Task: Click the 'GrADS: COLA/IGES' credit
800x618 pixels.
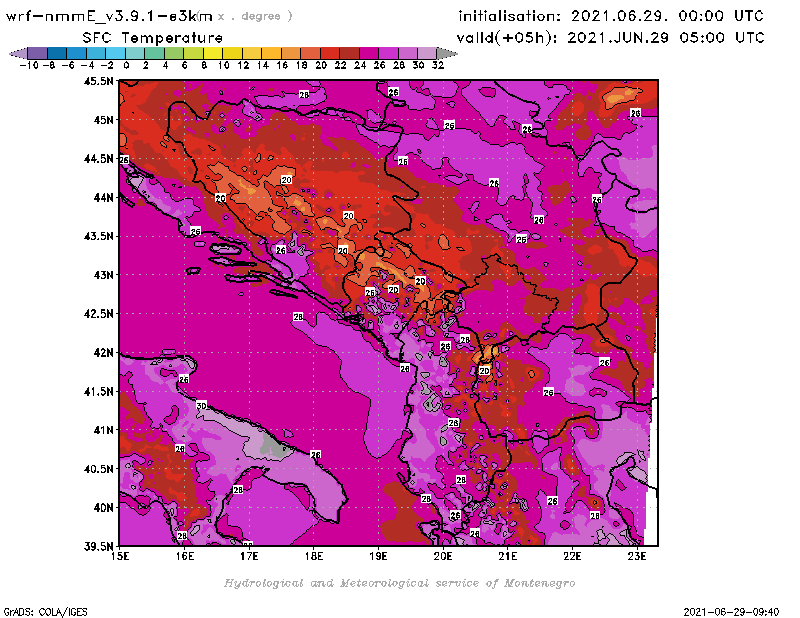Action: pos(45,611)
